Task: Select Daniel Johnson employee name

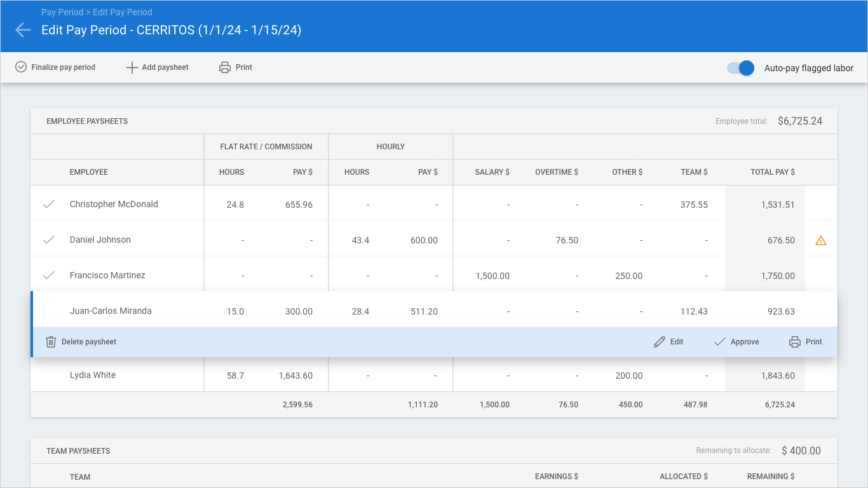Action: click(100, 240)
